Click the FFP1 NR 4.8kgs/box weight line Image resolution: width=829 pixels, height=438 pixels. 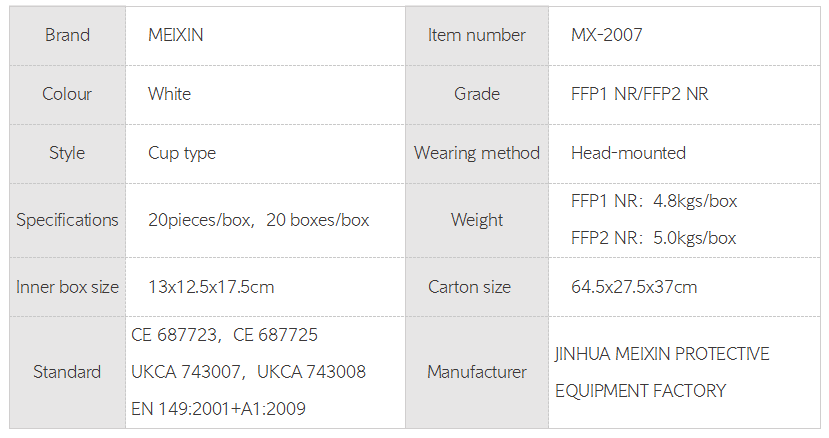pyautogui.click(x=653, y=201)
